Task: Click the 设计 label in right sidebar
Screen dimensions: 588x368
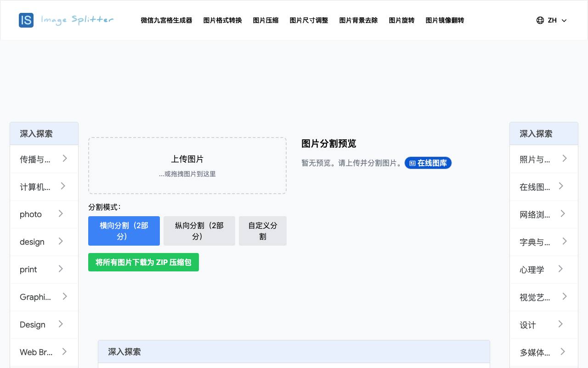Action: click(528, 325)
